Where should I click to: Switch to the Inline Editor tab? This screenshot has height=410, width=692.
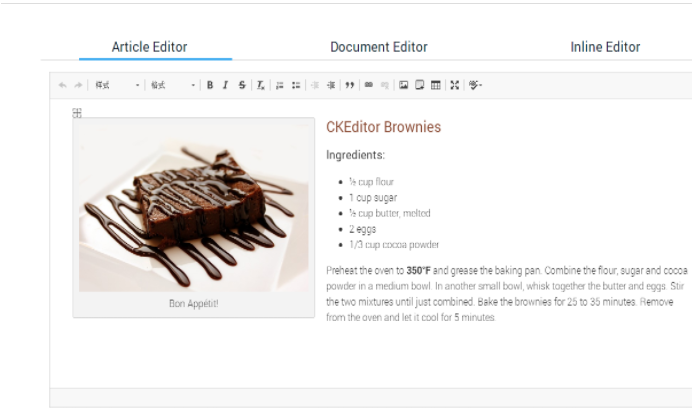tap(605, 47)
